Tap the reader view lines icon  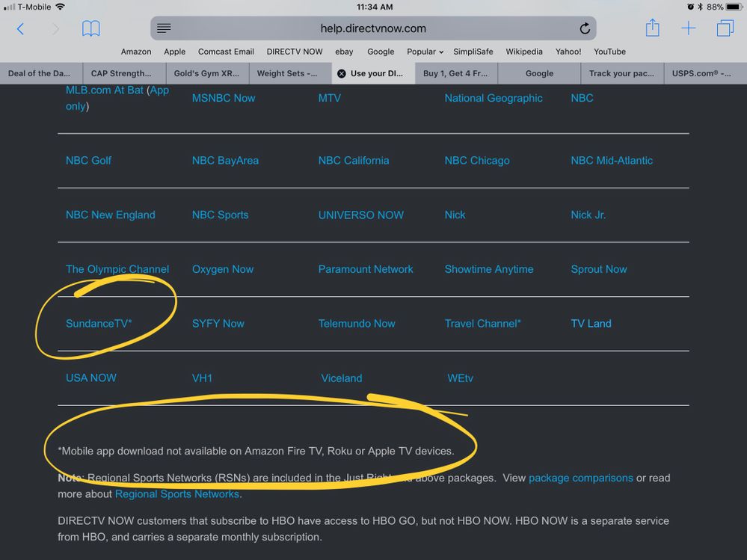(164, 28)
